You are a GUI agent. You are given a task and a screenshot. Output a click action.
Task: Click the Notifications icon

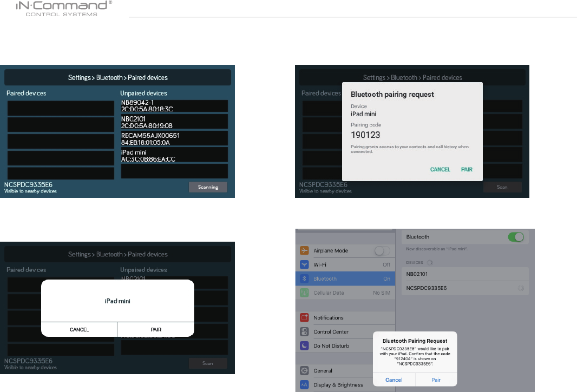(304, 318)
